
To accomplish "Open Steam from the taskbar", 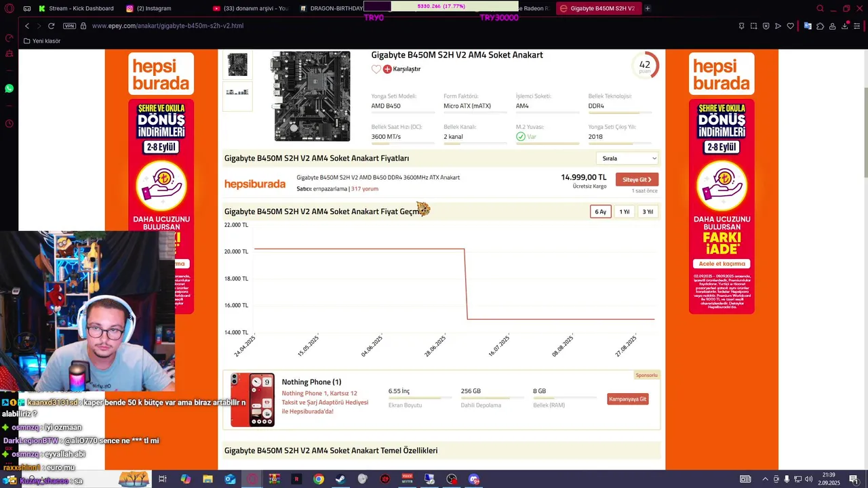I will pos(340,479).
